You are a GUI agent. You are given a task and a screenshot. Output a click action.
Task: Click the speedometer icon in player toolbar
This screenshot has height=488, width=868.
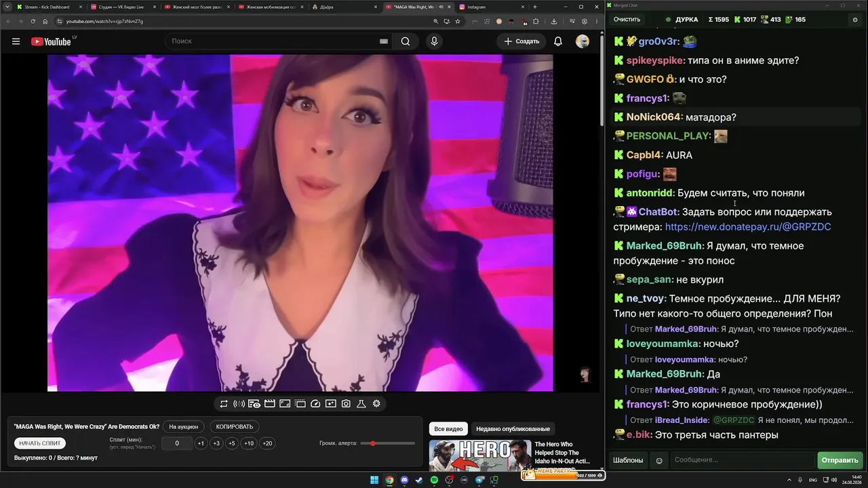tap(315, 404)
